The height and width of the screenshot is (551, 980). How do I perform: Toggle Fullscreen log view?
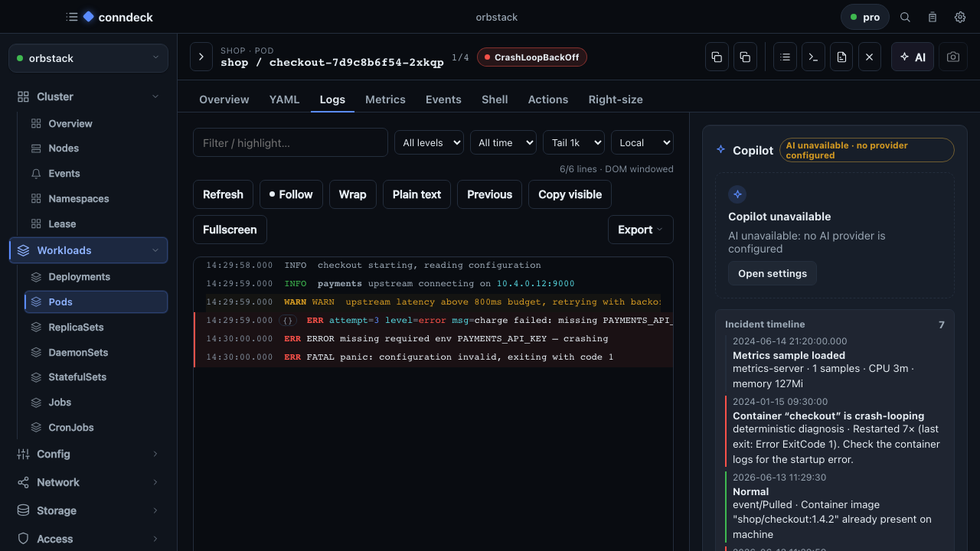pyautogui.click(x=230, y=230)
